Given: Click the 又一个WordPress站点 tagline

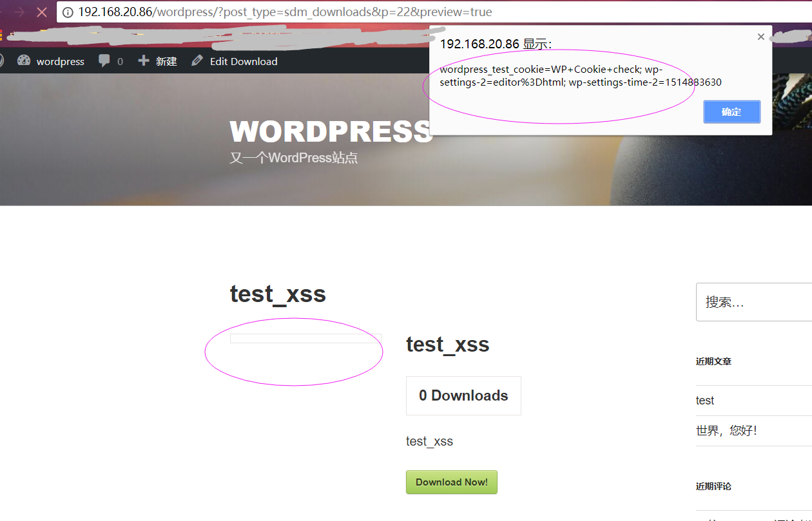Looking at the screenshot, I should [294, 158].
